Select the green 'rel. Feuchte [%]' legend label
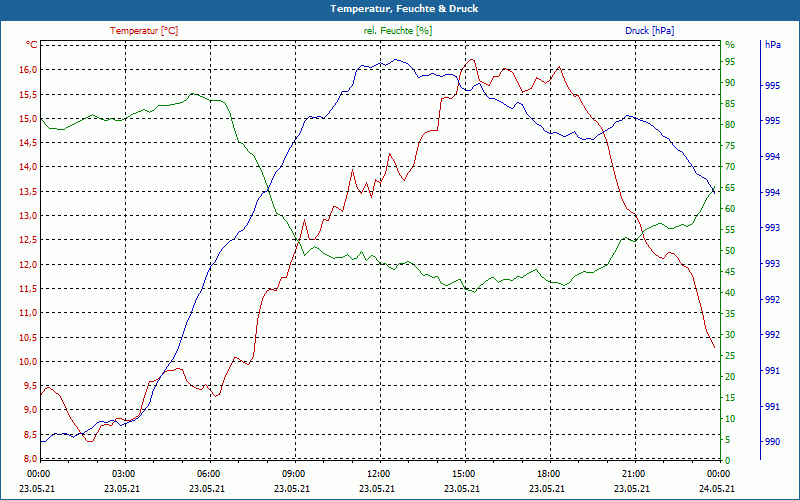This screenshot has height=500, width=800. click(x=397, y=31)
